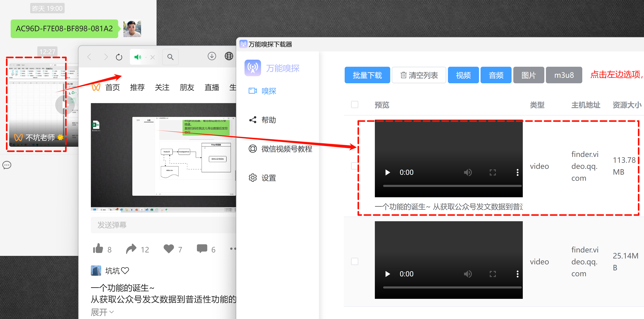Click the 清空列表 button
The width and height of the screenshot is (644, 319).
419,75
